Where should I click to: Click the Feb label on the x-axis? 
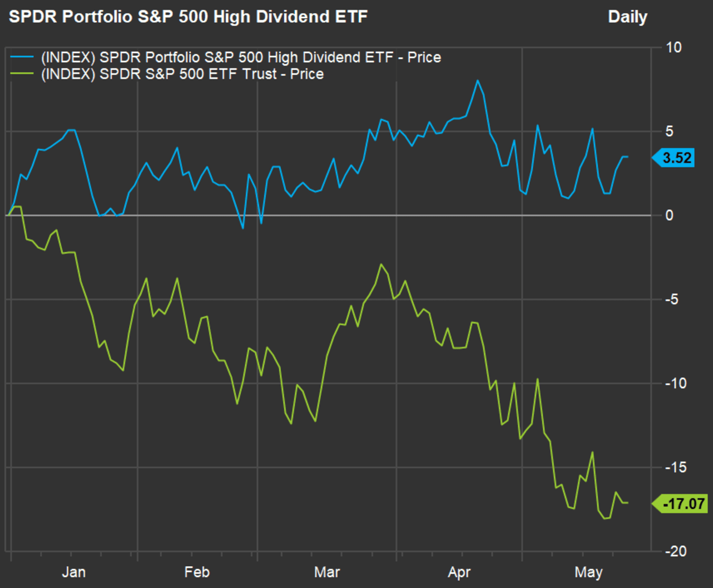[x=197, y=572]
